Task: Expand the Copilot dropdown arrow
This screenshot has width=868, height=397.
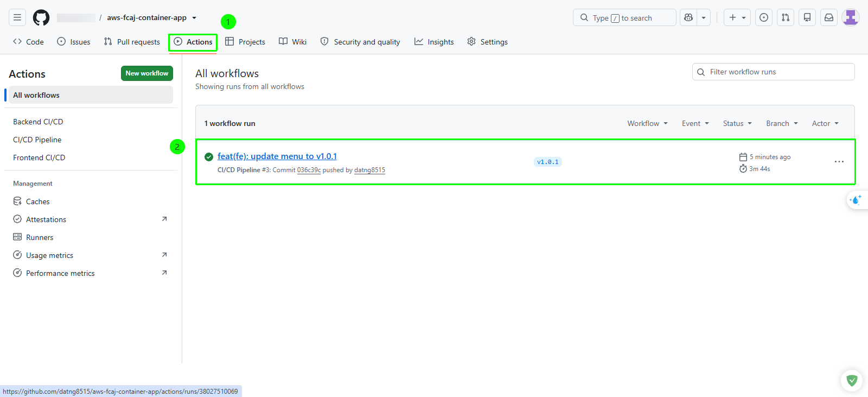Action: [704, 17]
